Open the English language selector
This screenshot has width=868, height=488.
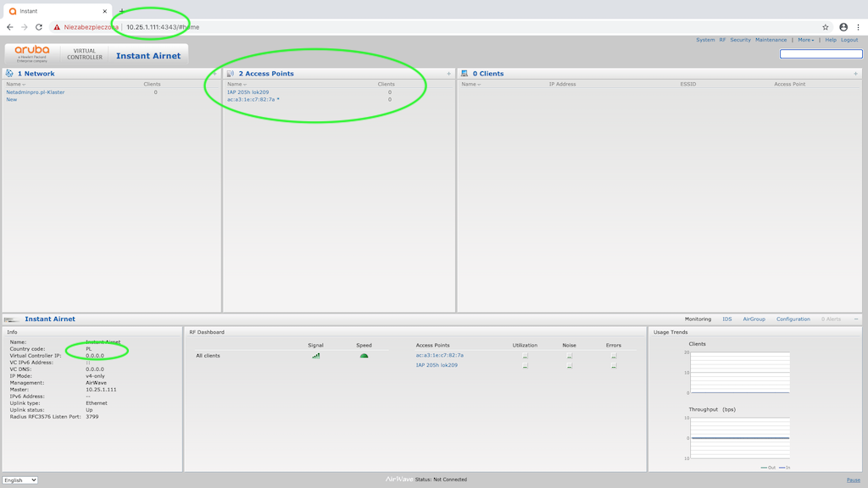[20, 480]
